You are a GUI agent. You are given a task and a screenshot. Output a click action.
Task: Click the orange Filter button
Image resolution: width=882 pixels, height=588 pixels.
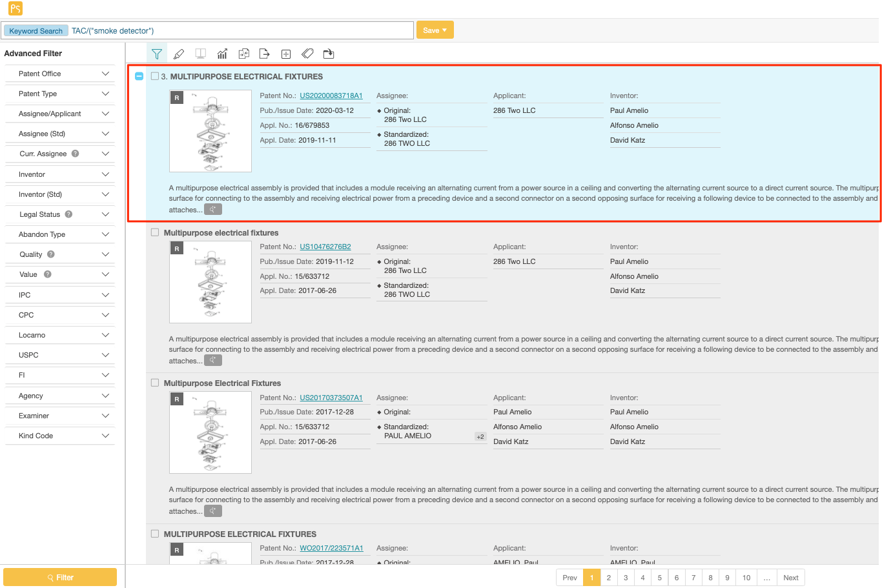tap(60, 577)
